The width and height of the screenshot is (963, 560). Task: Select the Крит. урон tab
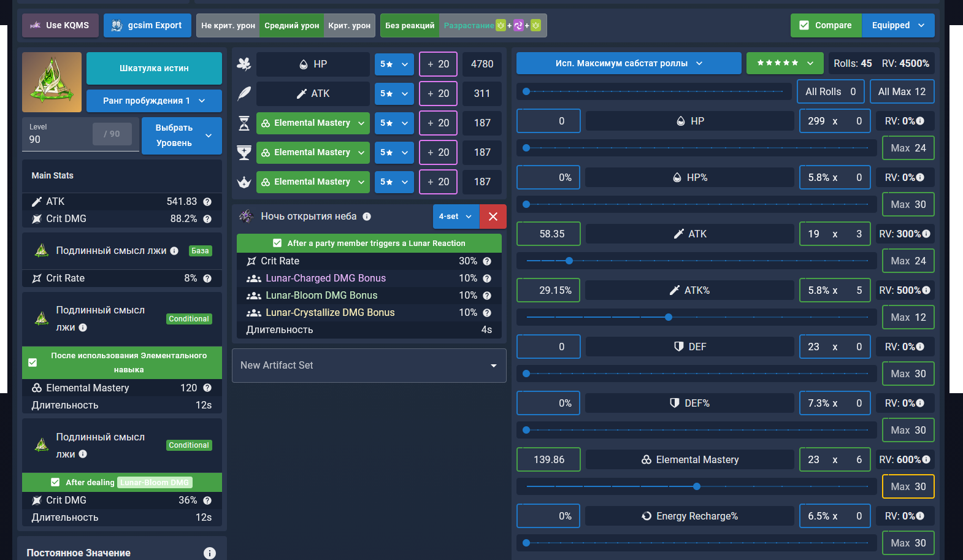[349, 25]
